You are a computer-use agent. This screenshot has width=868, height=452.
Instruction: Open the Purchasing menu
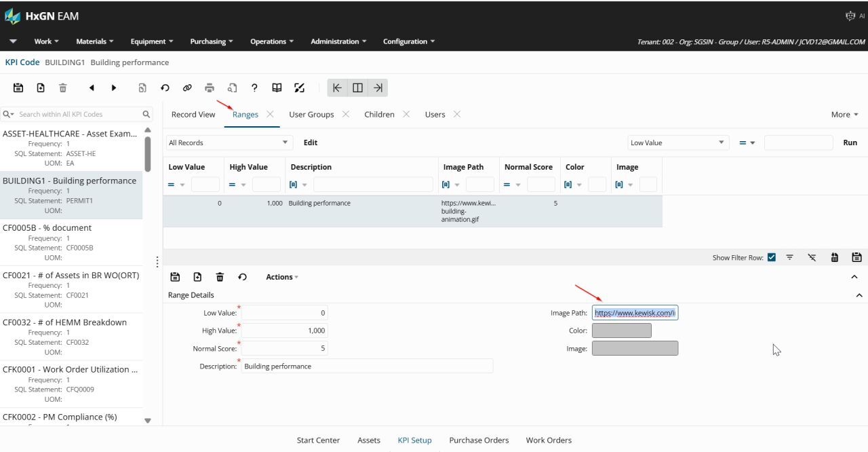point(211,41)
